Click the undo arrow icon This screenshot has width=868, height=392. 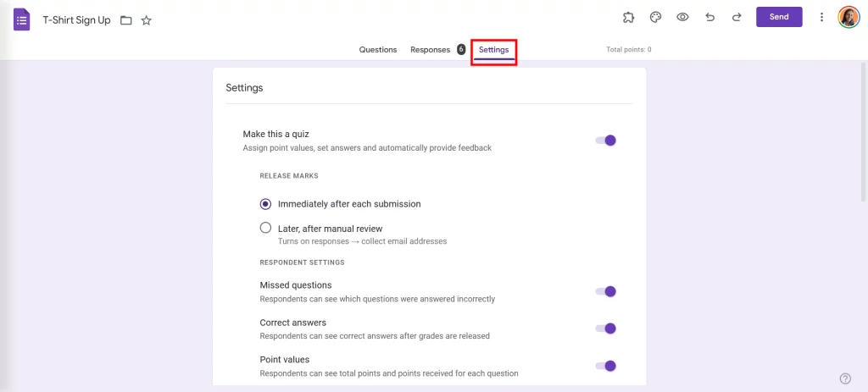[x=709, y=17]
